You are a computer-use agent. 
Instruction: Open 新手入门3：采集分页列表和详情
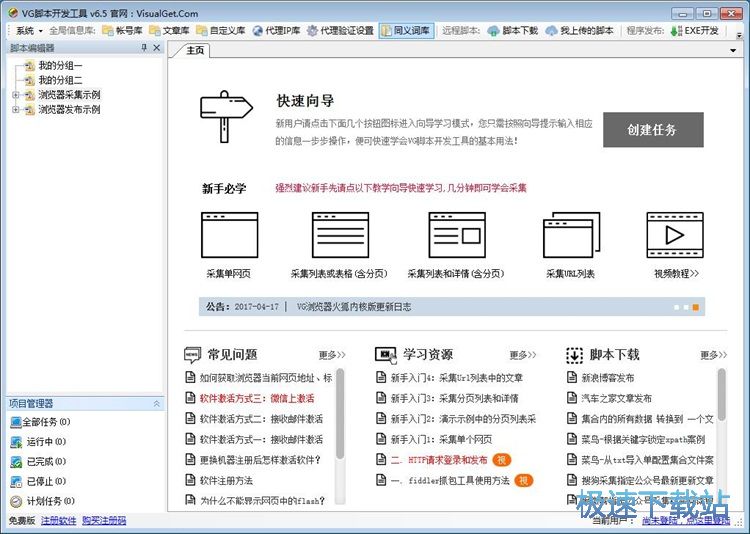coord(454,398)
